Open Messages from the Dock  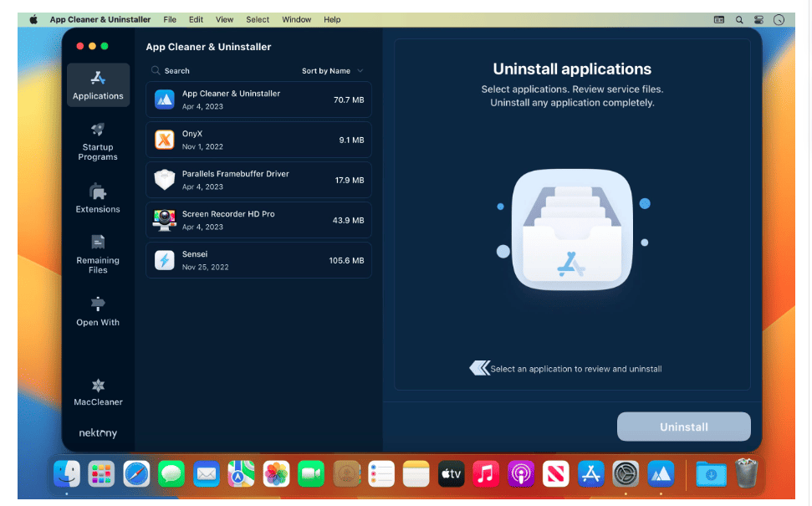(171, 473)
